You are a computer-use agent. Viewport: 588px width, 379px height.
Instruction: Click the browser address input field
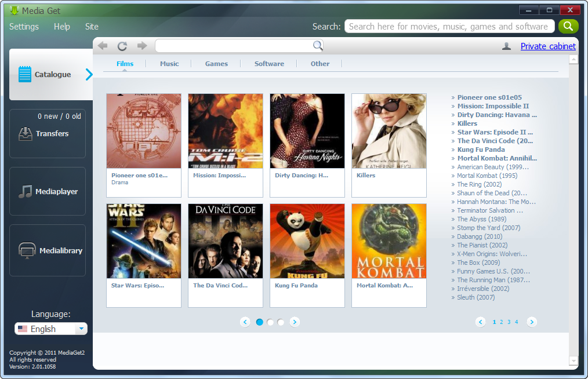(x=239, y=46)
